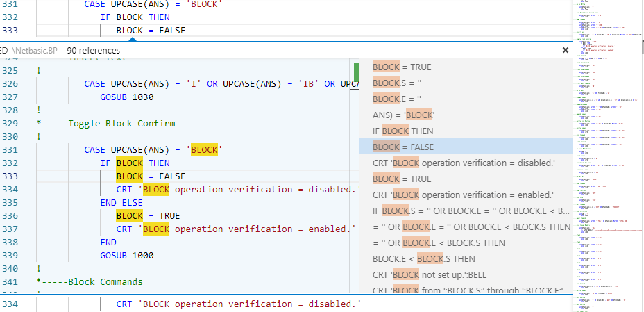Select the "BLOCK.S = ''" reference row
644x312 pixels.
pyautogui.click(x=466, y=83)
